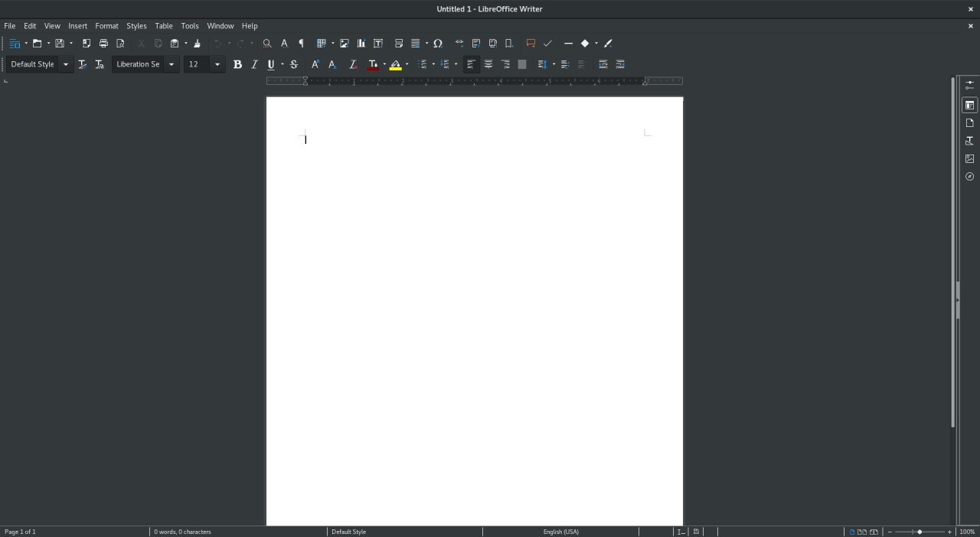Click the Insert Text Box icon

coord(378,44)
